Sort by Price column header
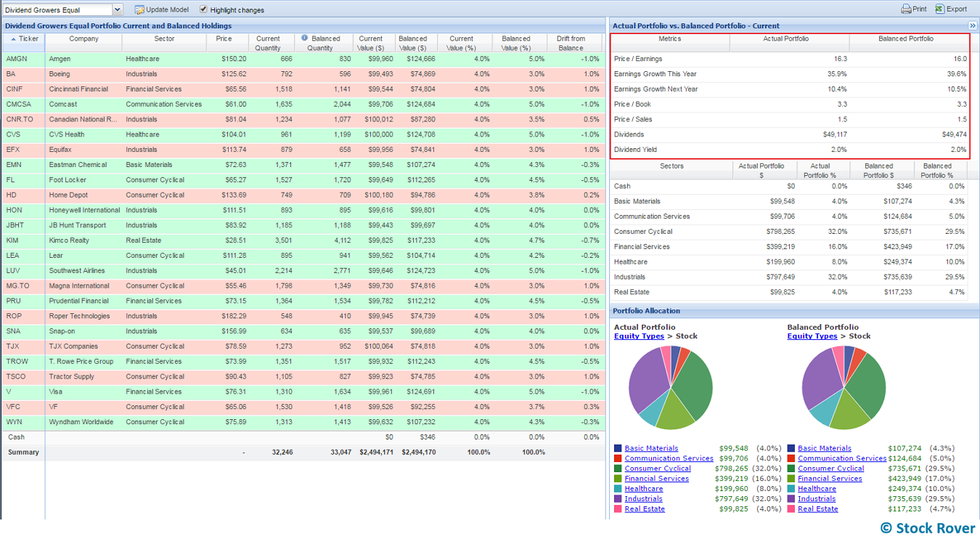980x539 pixels. (x=227, y=43)
